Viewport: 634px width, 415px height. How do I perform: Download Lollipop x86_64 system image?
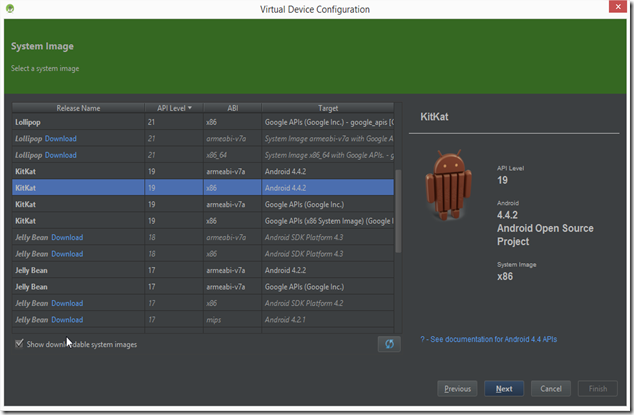(61, 155)
